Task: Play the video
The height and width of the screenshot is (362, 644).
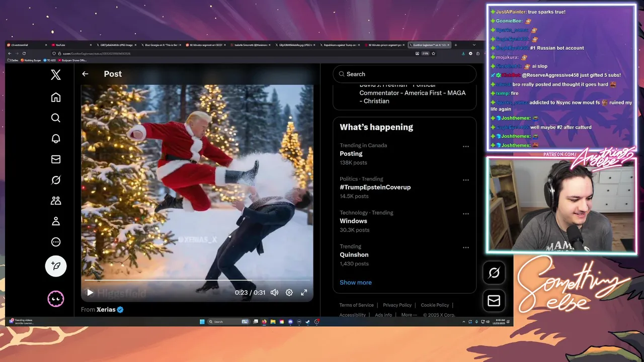Action: 90,293
